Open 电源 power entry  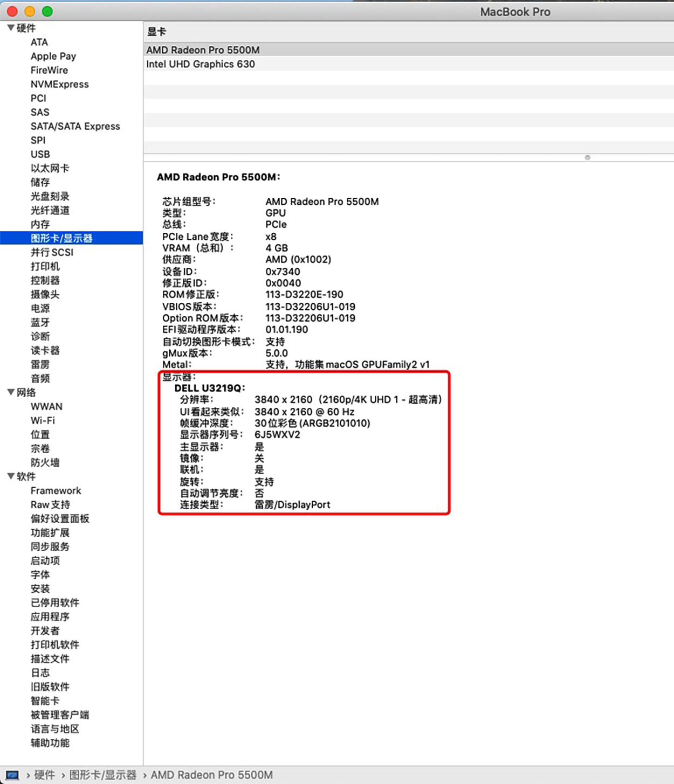40,308
